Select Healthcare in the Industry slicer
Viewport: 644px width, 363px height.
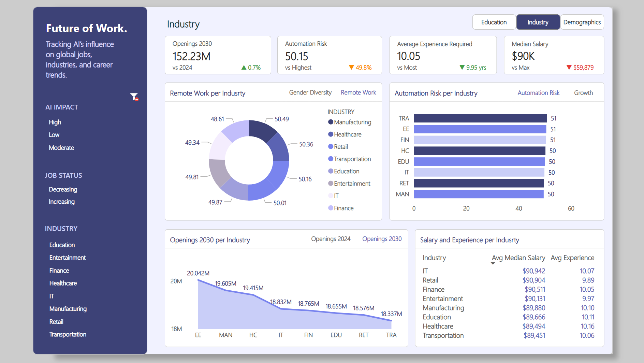coord(63,283)
